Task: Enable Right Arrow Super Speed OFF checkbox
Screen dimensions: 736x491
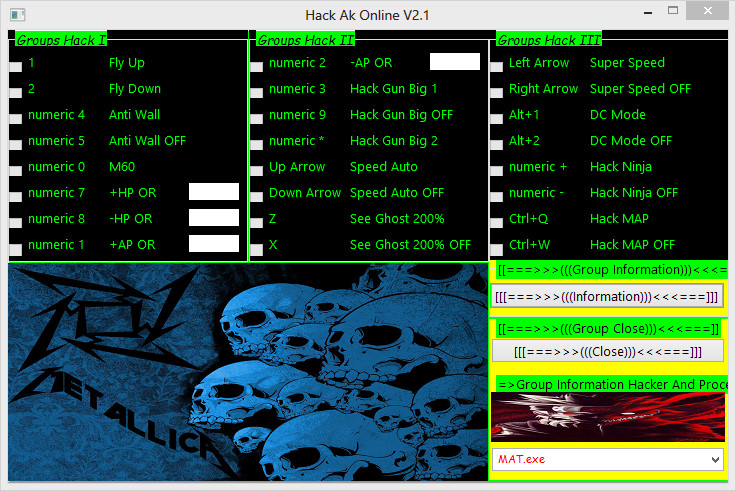Action: [497, 92]
